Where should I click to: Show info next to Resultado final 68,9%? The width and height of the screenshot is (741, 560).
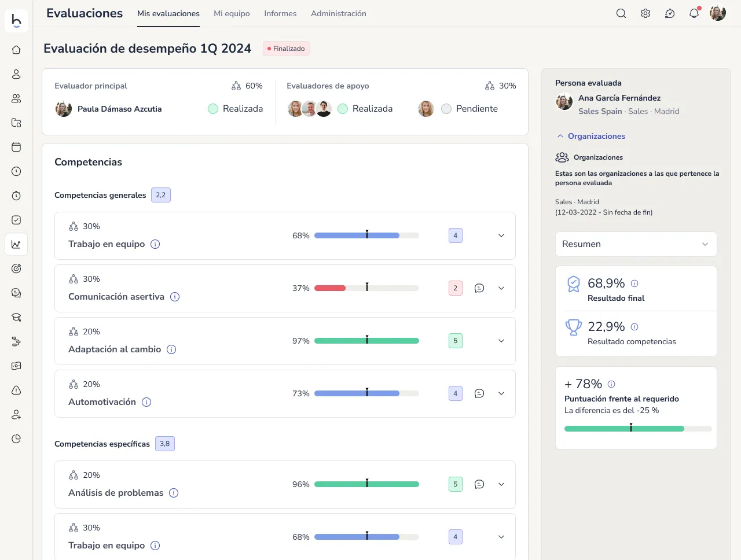pyautogui.click(x=634, y=283)
